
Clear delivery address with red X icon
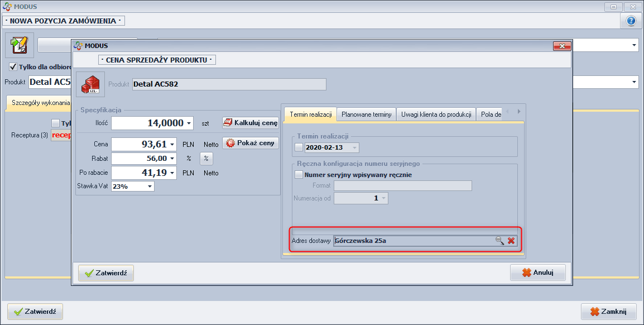(511, 241)
